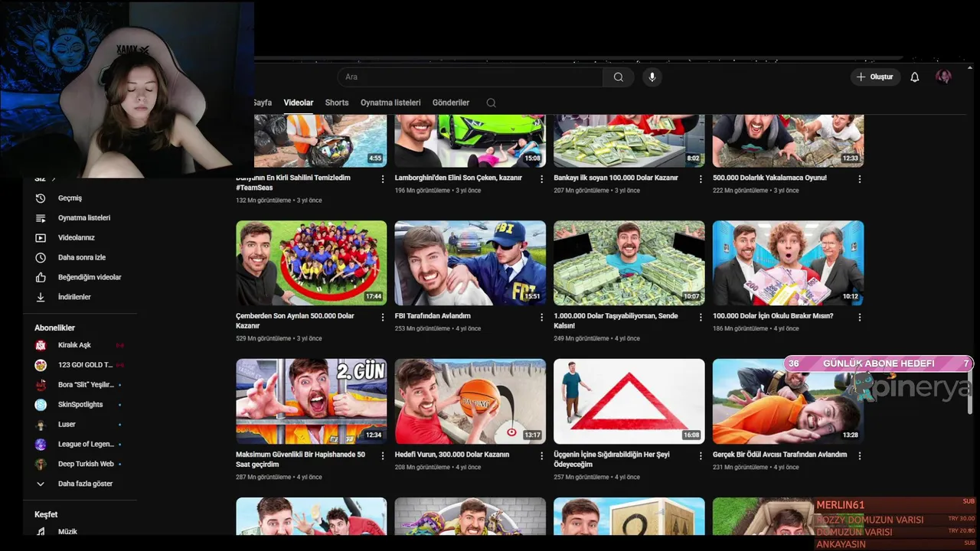The image size is (980, 551).
Task: Open options menu for Bankayı ilk soyan video
Action: tap(701, 179)
